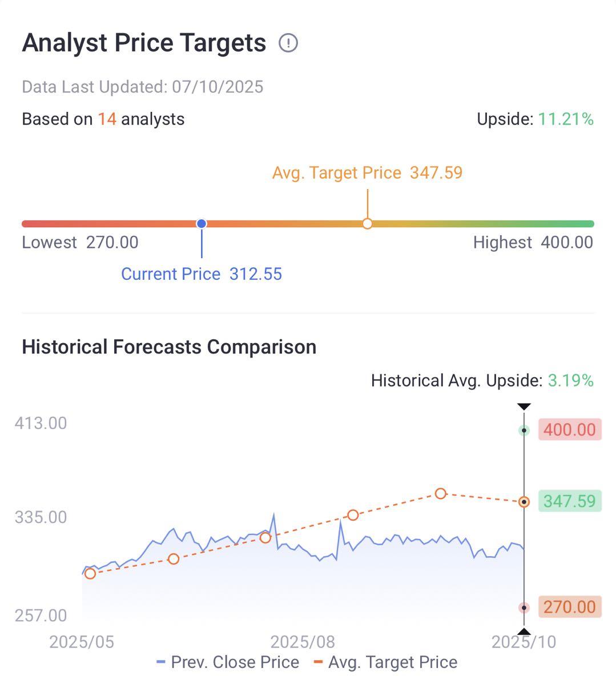Click the orange 270.00 lowest target label
Image resolution: width=616 pixels, height=692 pixels.
[569, 606]
